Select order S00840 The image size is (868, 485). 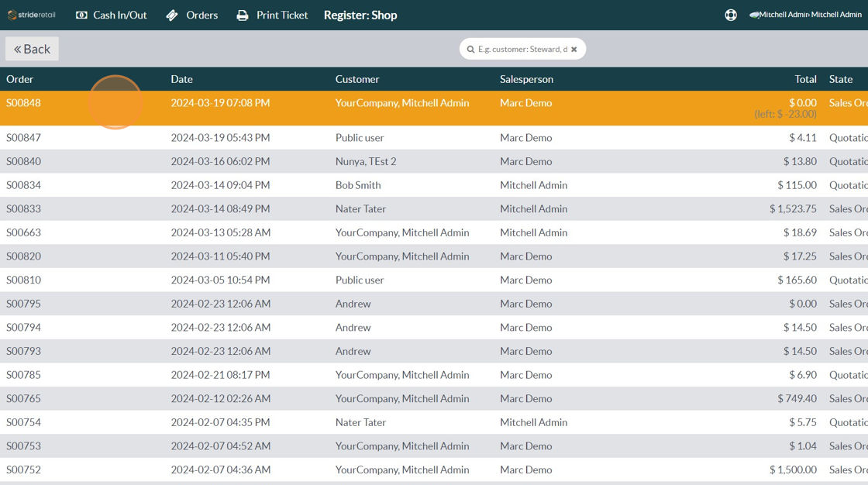coord(434,161)
